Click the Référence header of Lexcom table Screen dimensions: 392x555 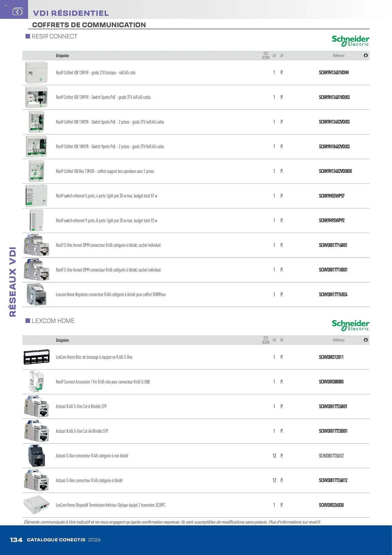pos(339,340)
